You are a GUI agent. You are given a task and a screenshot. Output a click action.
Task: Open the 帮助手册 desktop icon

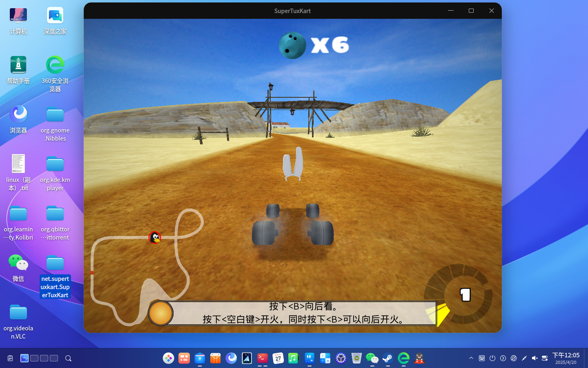pyautogui.click(x=18, y=70)
